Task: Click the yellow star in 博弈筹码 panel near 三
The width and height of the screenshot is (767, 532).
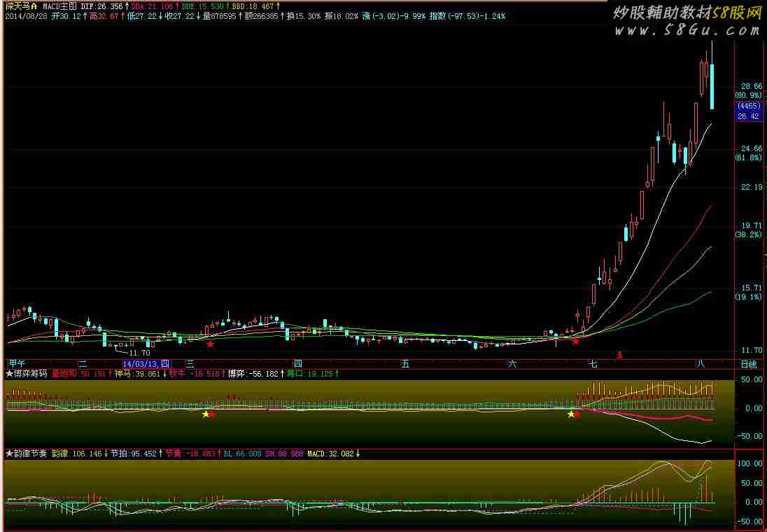Action: tap(206, 414)
